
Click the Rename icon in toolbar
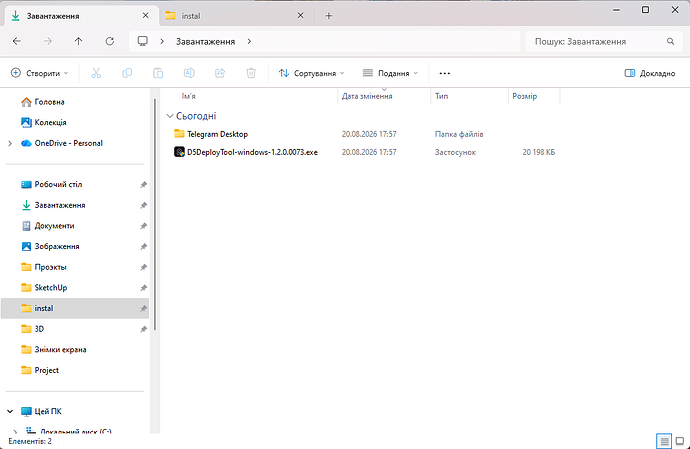pyautogui.click(x=189, y=73)
